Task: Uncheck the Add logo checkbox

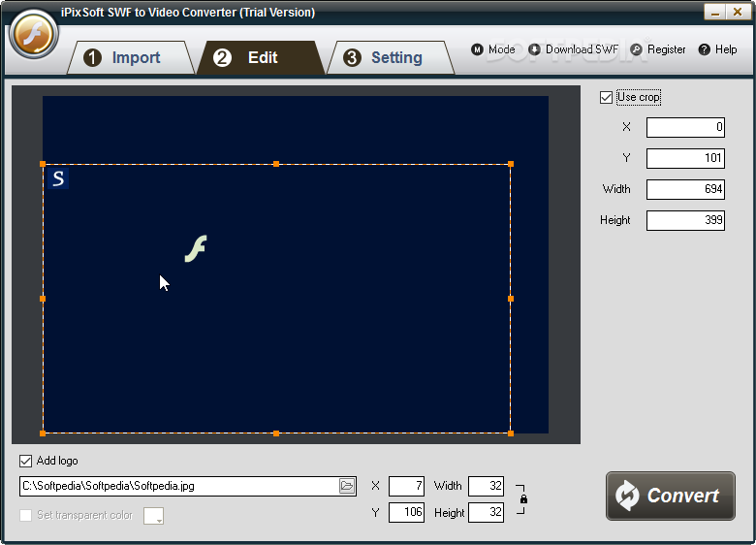Action: pos(25,461)
